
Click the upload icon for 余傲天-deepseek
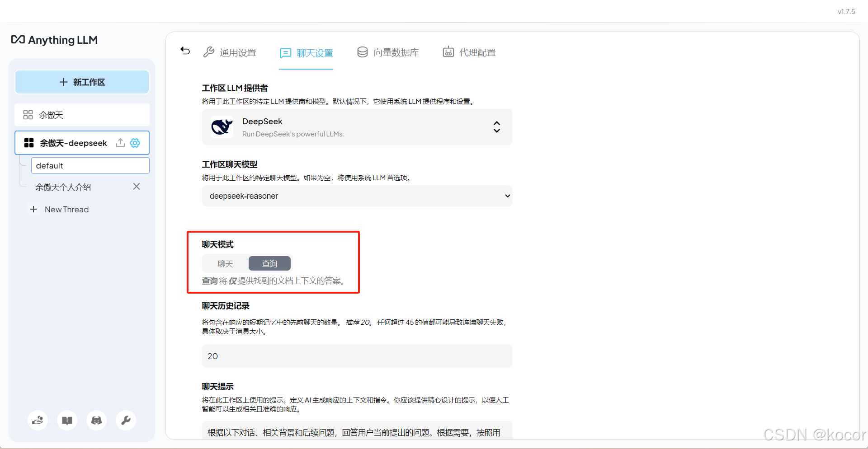click(120, 143)
